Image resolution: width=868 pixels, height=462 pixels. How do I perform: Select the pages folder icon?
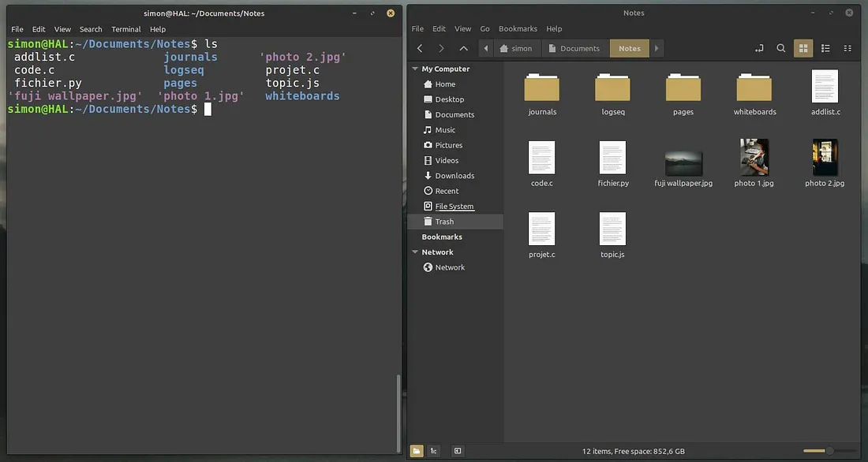tap(683, 88)
